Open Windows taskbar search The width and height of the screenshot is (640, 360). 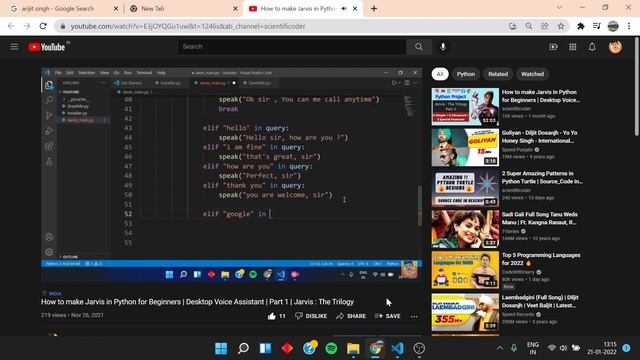[x=243, y=349]
